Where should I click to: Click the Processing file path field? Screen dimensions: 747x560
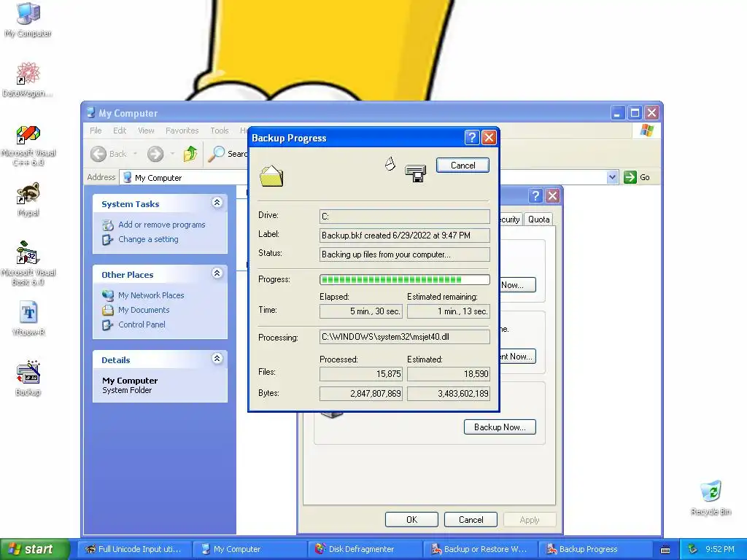pyautogui.click(x=404, y=337)
